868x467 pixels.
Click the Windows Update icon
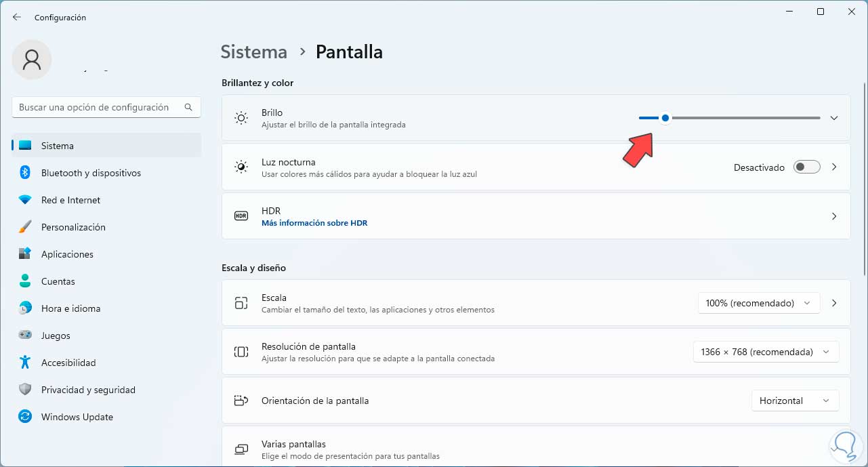point(25,417)
